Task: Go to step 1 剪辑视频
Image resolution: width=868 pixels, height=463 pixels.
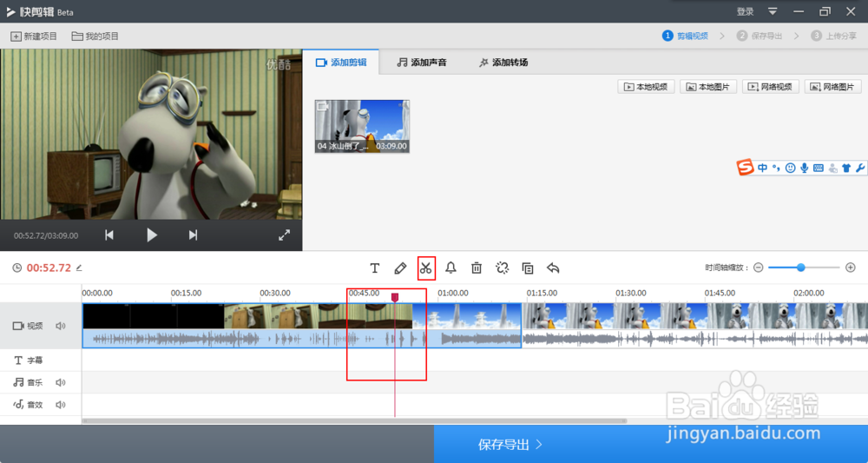Action: [686, 36]
